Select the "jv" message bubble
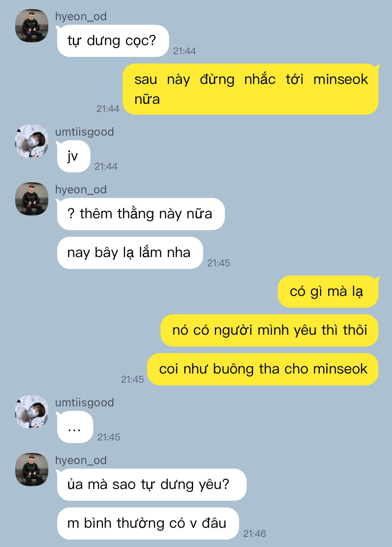 pos(73,156)
